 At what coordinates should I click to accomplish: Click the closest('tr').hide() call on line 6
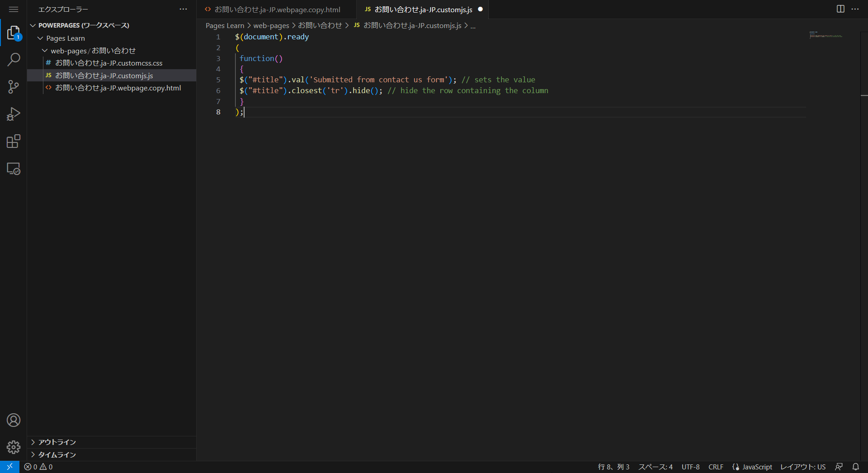click(335, 91)
